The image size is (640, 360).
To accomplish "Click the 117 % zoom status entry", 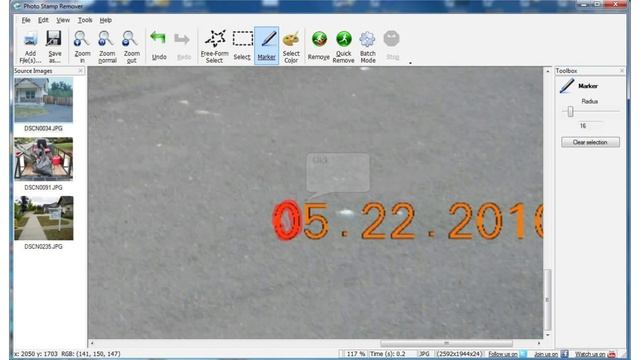I will pos(355,354).
